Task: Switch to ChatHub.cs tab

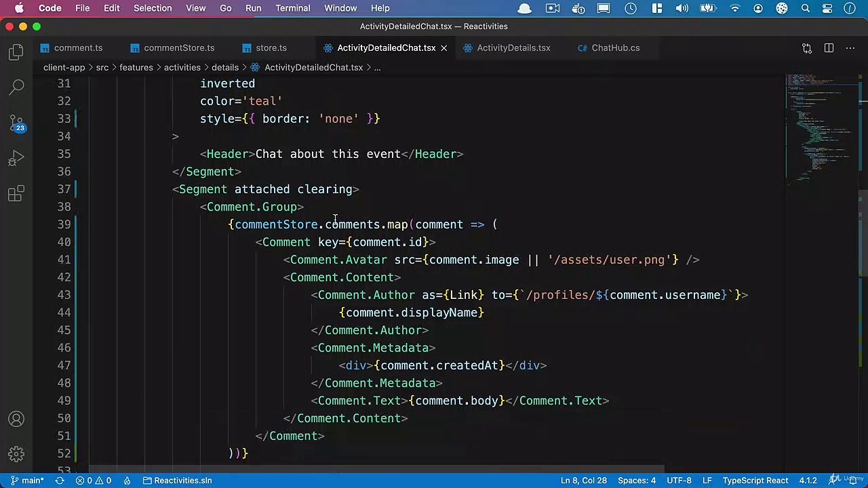Action: click(609, 48)
